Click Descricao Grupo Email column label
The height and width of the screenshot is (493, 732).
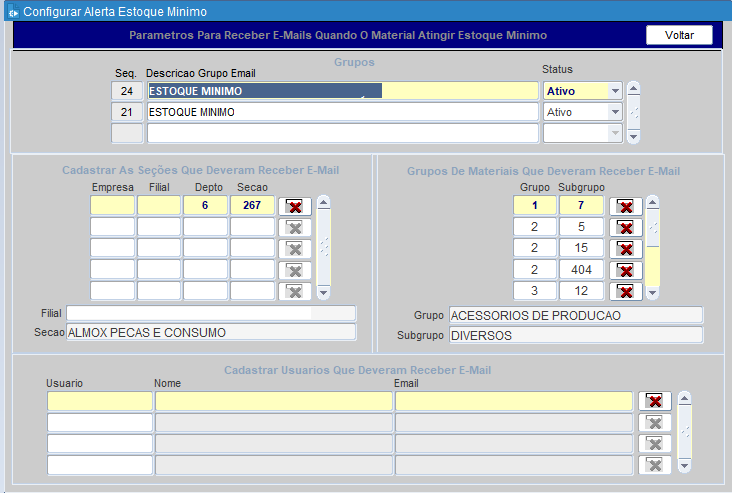(201, 73)
